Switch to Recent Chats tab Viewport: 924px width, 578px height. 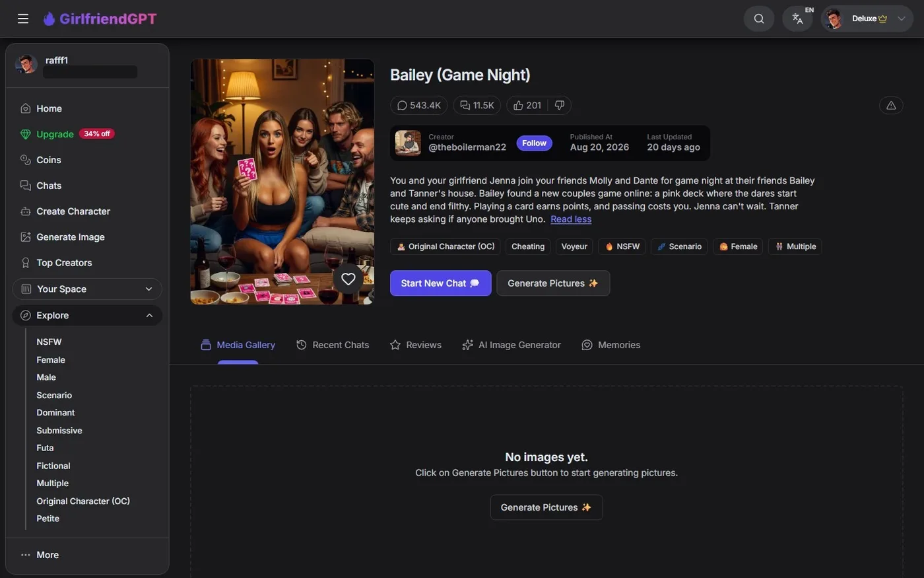tap(333, 345)
